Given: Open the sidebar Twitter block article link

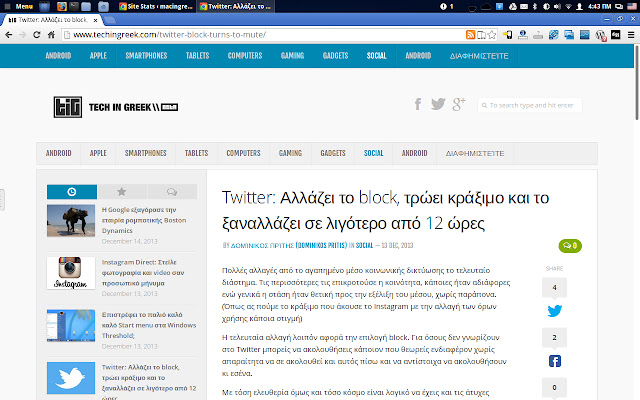Looking at the screenshot, I should [x=149, y=382].
